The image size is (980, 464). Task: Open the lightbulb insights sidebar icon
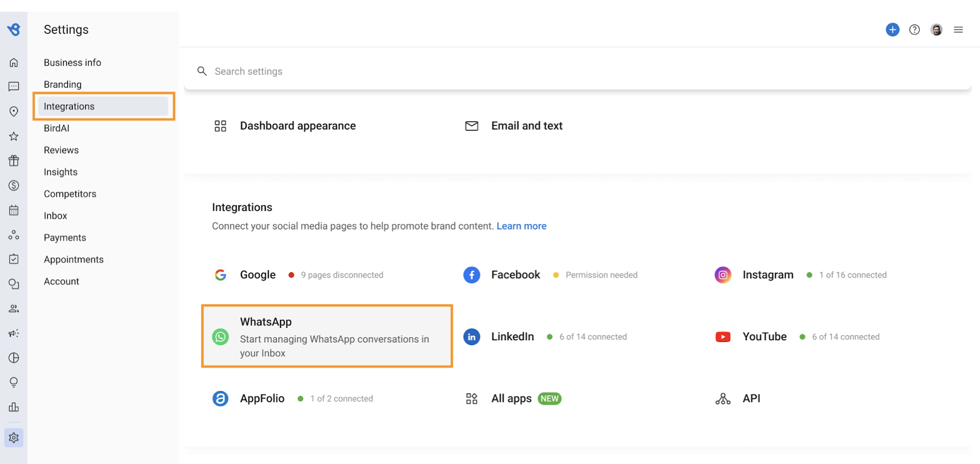(13, 382)
